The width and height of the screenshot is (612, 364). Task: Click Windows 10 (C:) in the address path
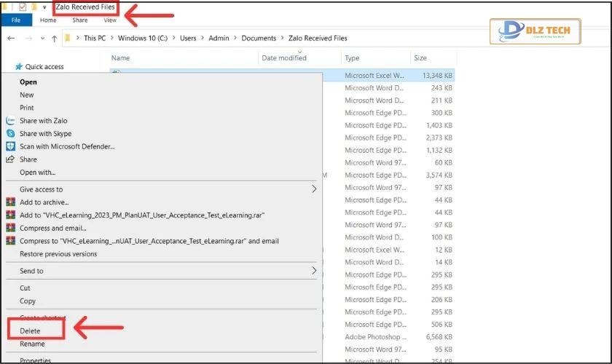pyautogui.click(x=143, y=39)
